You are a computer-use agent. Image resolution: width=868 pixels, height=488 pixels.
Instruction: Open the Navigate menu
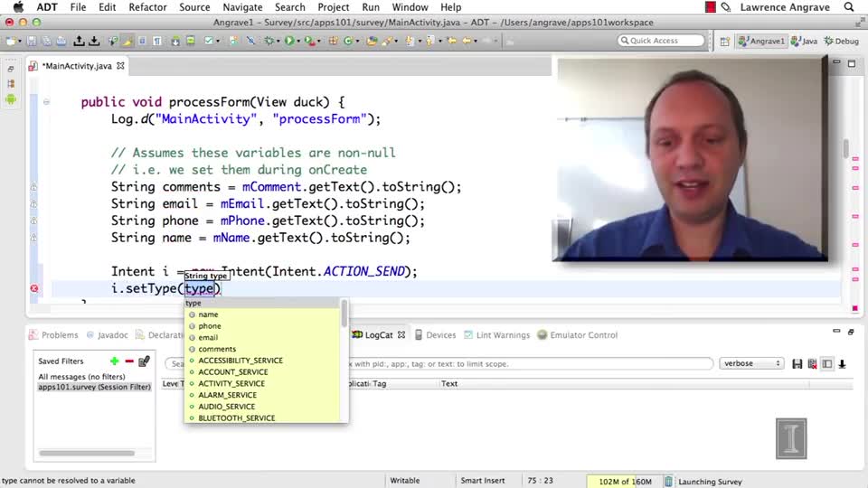[242, 7]
